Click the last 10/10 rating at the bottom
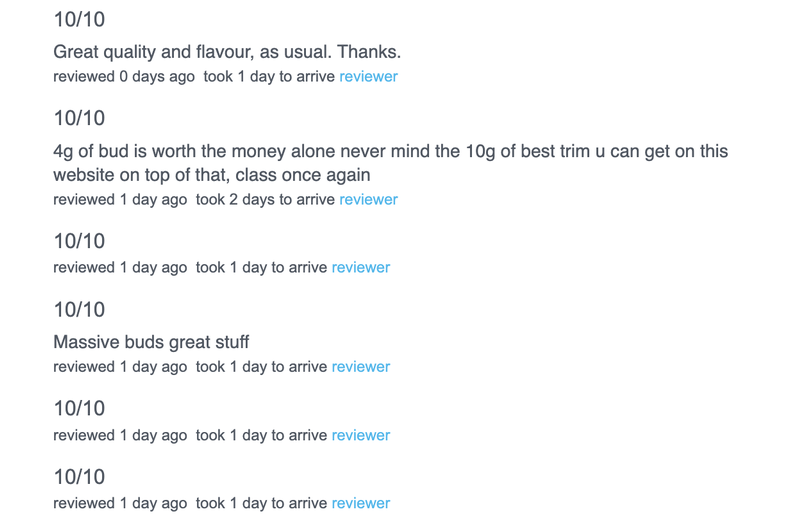This screenshot has height=519, width=800. coord(79,477)
